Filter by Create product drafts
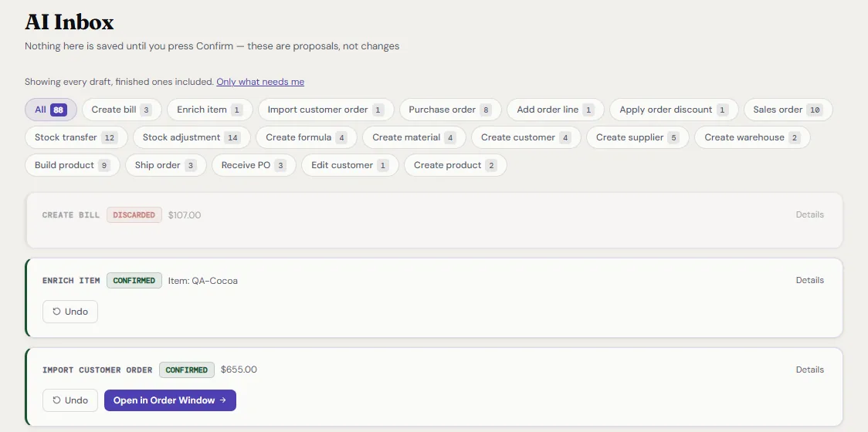Screen dimensions: 868x432 pos(455,165)
